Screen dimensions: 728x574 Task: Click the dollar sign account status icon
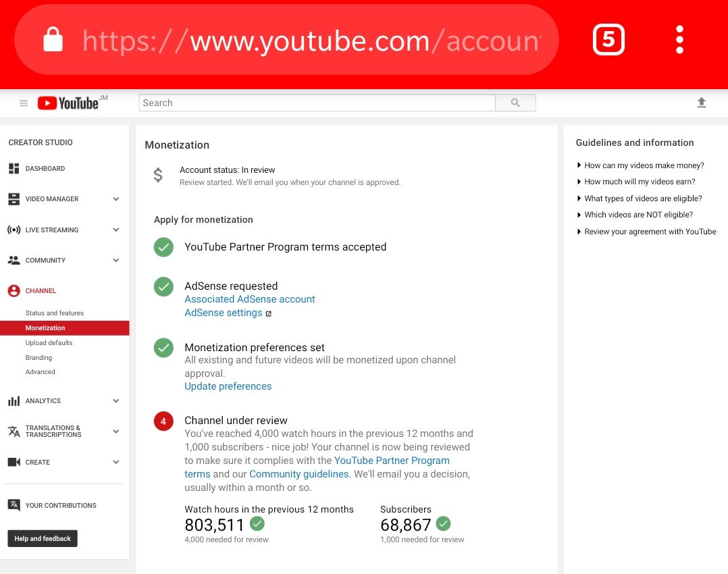click(158, 175)
